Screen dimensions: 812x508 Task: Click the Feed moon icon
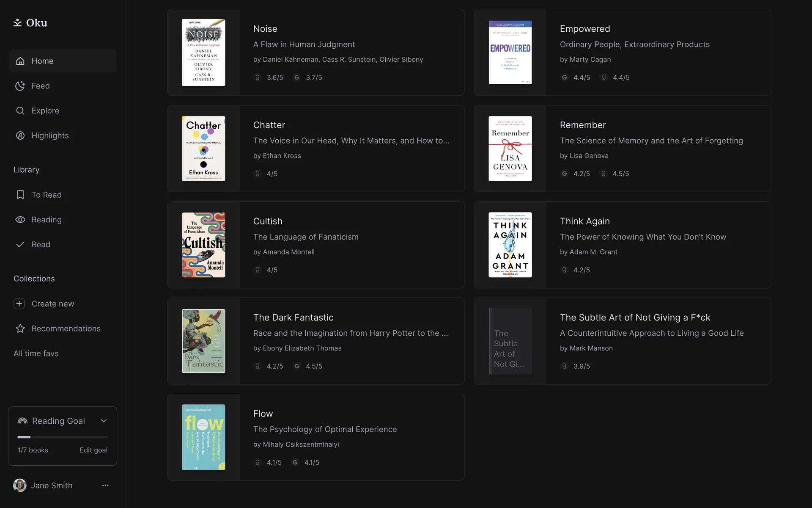20,86
